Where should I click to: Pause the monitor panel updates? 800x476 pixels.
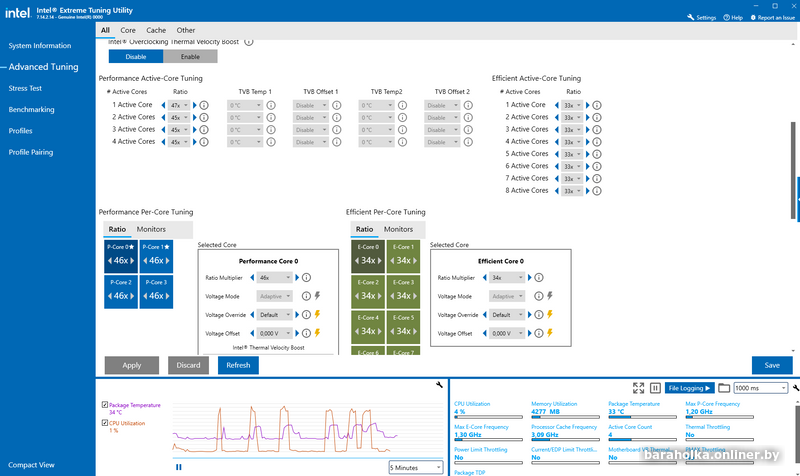(656, 388)
